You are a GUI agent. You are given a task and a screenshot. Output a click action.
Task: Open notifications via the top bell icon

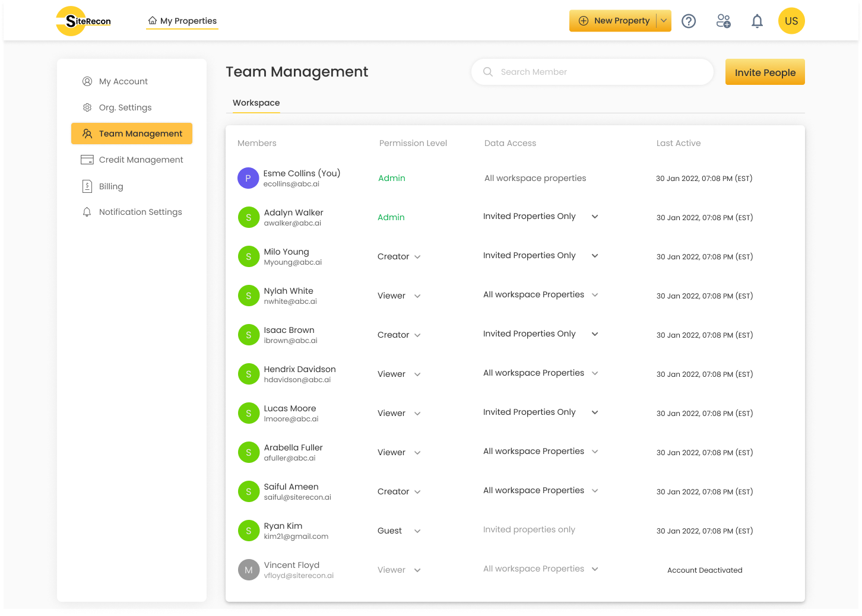coord(757,21)
